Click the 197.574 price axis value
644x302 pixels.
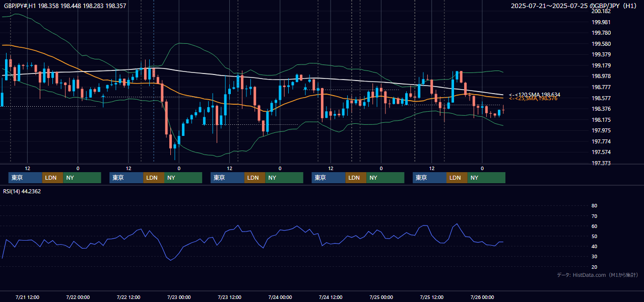point(601,152)
